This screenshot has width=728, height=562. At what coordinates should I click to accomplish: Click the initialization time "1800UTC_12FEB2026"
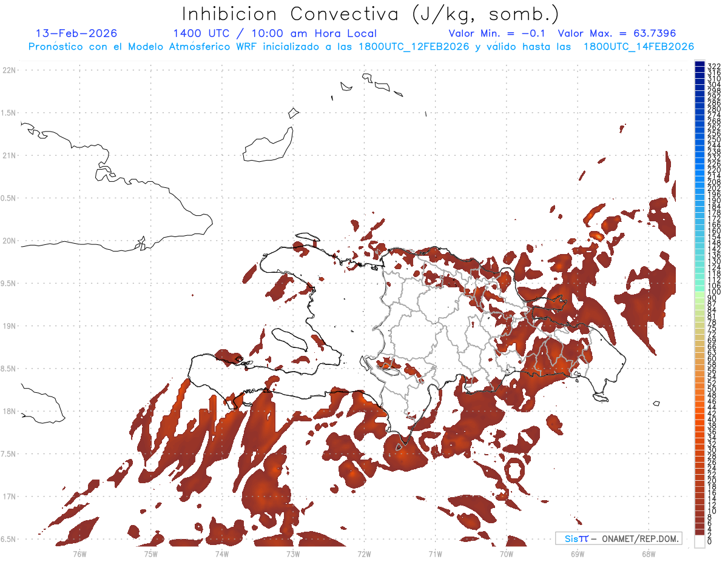414,47
